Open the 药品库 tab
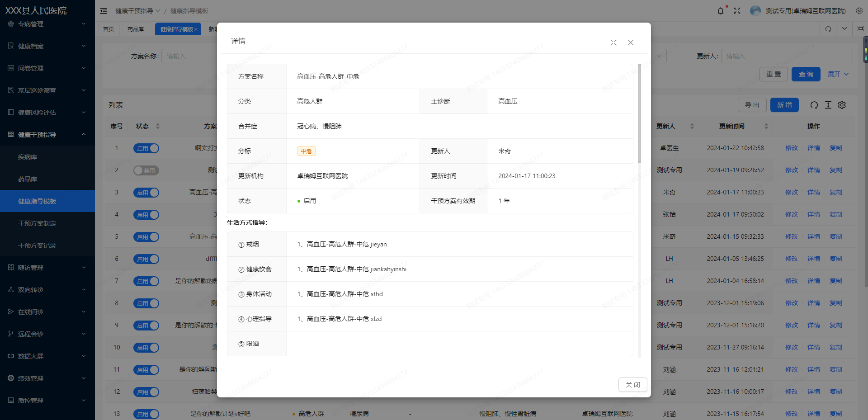Screen dimensions: 868x420 coord(136,28)
